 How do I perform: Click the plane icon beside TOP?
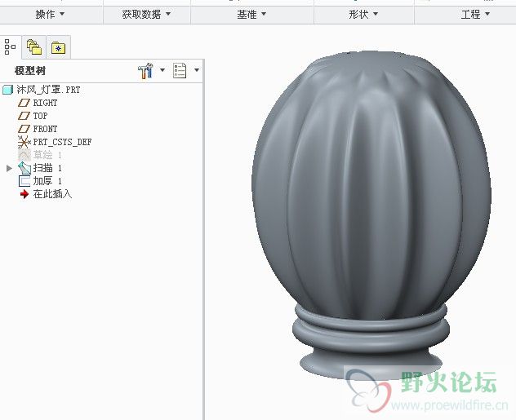(x=24, y=116)
